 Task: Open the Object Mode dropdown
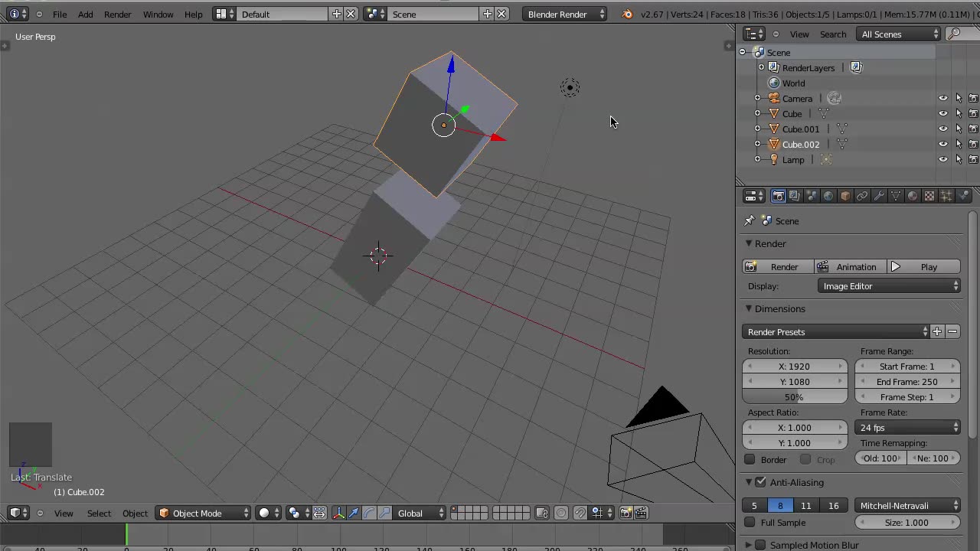(204, 513)
